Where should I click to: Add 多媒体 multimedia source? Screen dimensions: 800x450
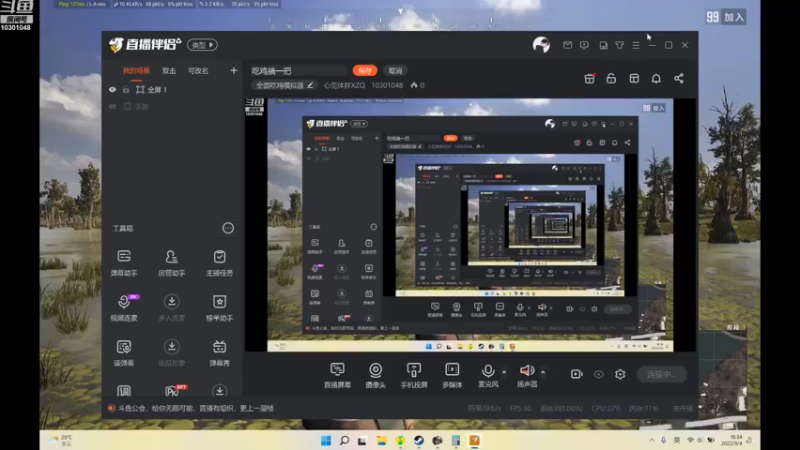click(452, 375)
